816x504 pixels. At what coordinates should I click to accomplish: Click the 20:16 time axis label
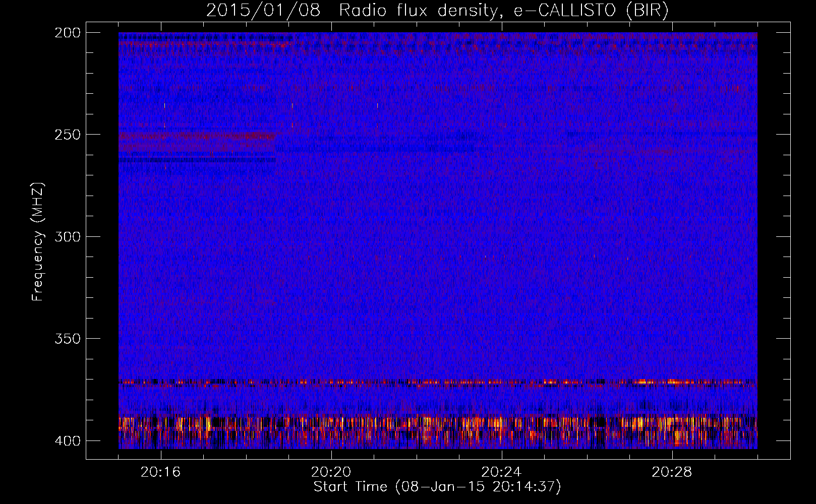[x=161, y=472]
